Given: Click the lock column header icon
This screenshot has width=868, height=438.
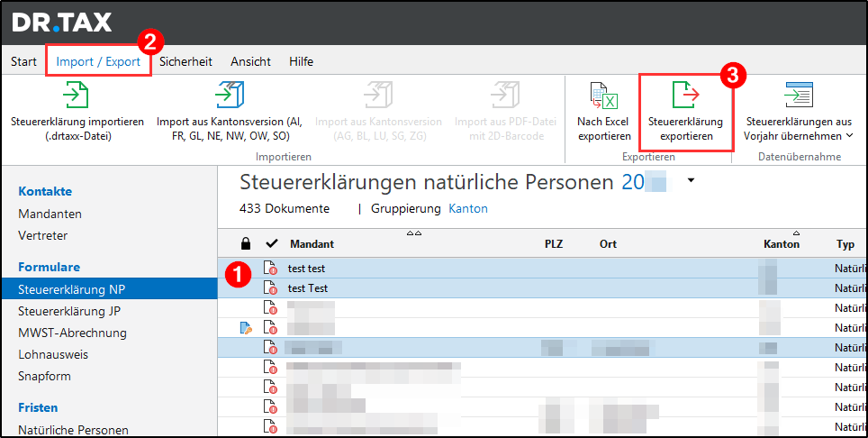Looking at the screenshot, I should click(x=246, y=244).
